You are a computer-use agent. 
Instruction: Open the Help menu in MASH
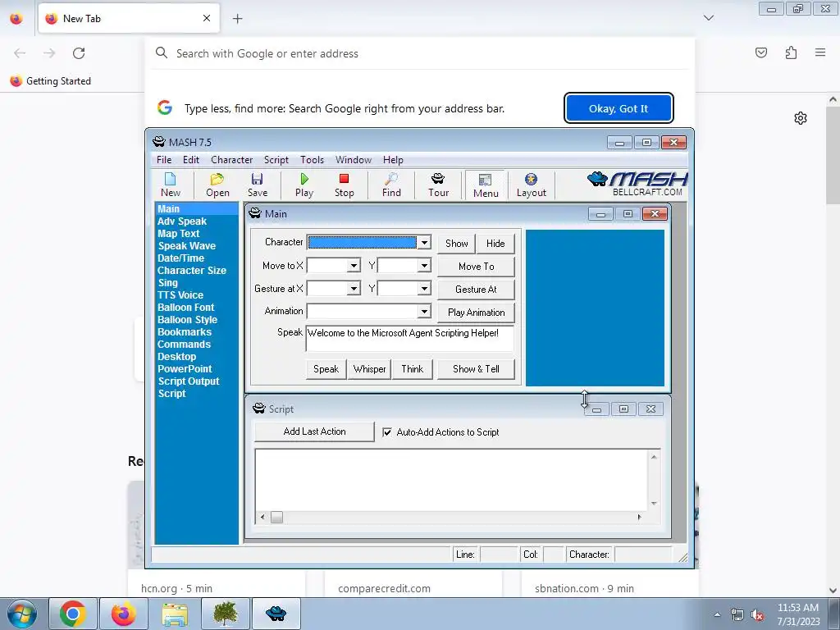[x=393, y=160]
